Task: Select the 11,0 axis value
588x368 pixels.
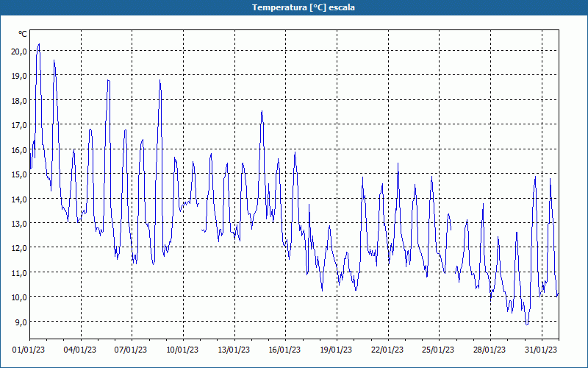Action: point(19,272)
